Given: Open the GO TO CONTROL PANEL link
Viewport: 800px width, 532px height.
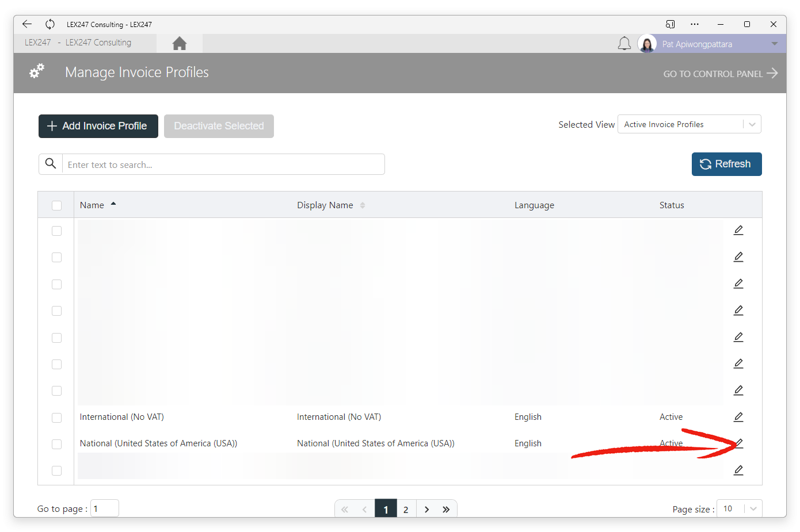Looking at the screenshot, I should [x=720, y=74].
